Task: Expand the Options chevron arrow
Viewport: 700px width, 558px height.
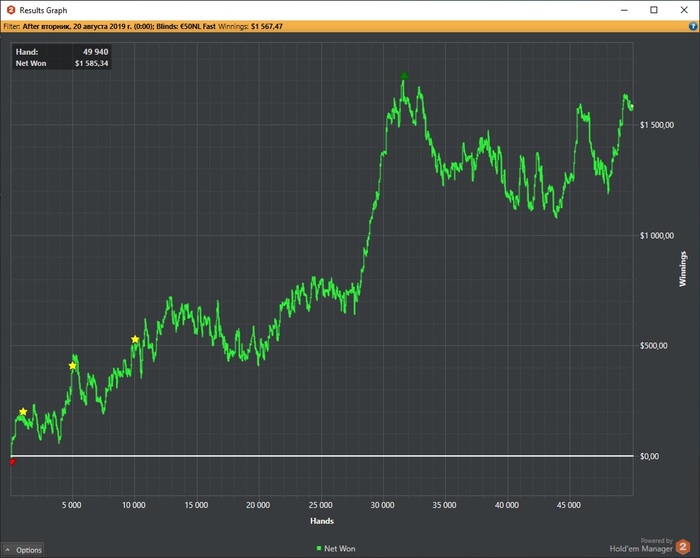Action: coord(8,550)
